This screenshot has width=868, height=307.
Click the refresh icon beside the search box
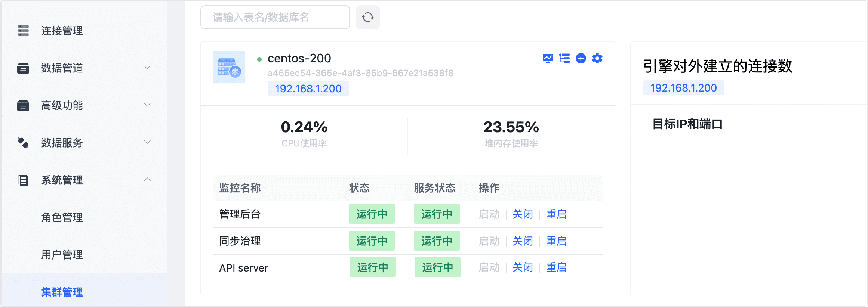pos(367,17)
